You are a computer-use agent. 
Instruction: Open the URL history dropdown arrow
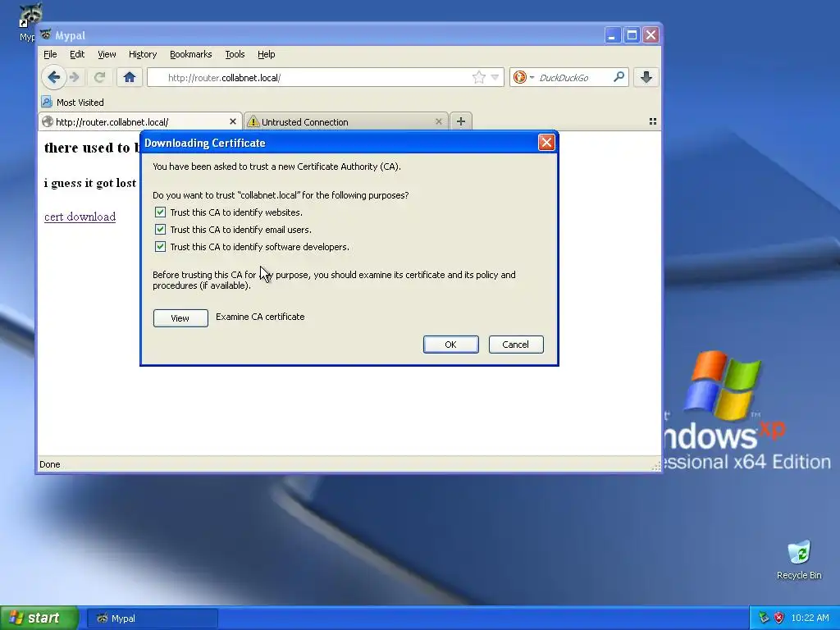coord(495,77)
